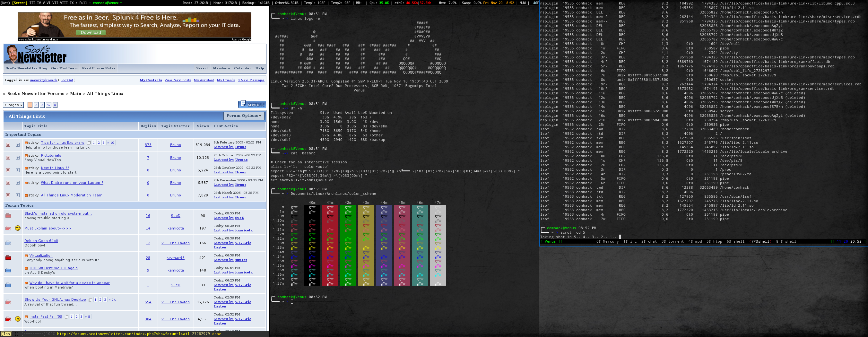
Task: Click the next page > button
Action: [x=48, y=105]
